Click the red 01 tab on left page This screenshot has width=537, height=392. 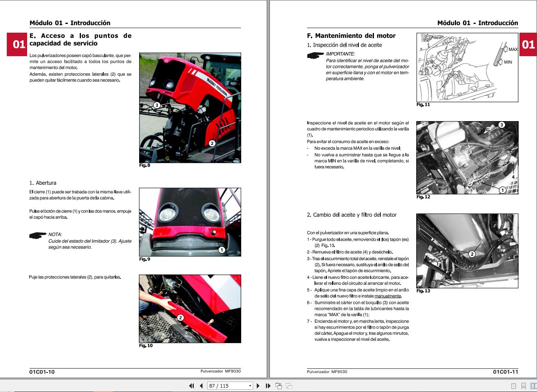pos(18,44)
